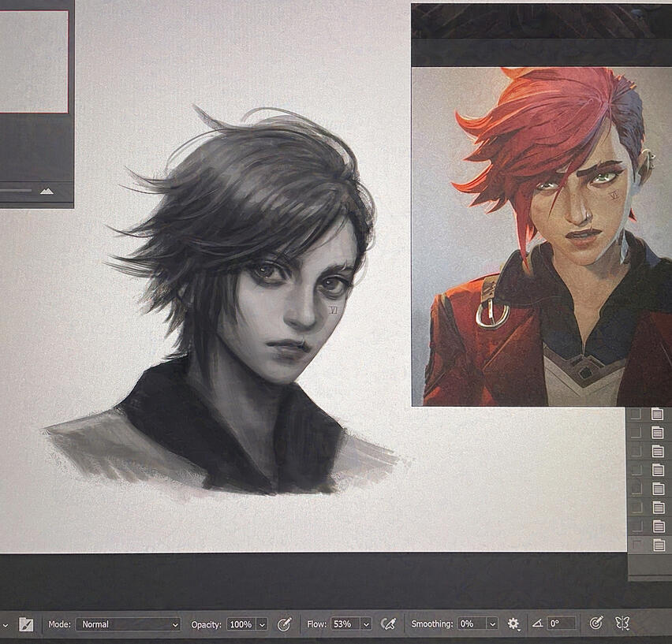Toggle the leftmost options bar chevron
This screenshot has width=672, height=644.
pos(5,624)
